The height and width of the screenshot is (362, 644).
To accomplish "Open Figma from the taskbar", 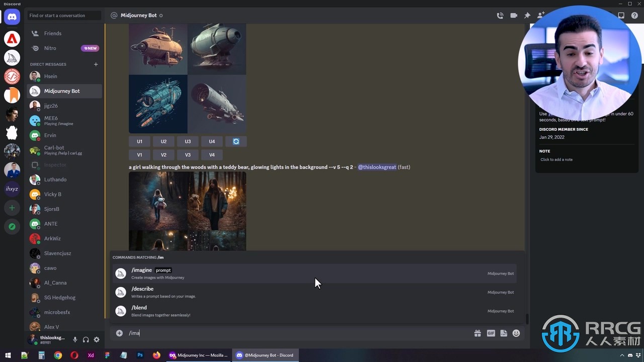I will [107, 355].
